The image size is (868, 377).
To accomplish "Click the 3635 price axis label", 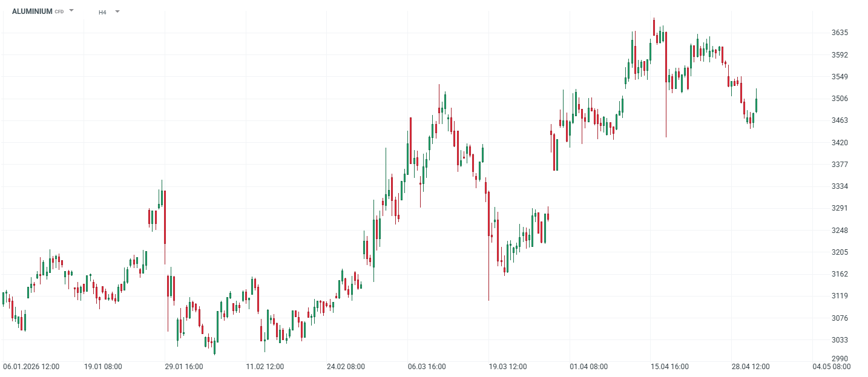I will pyautogui.click(x=840, y=33).
